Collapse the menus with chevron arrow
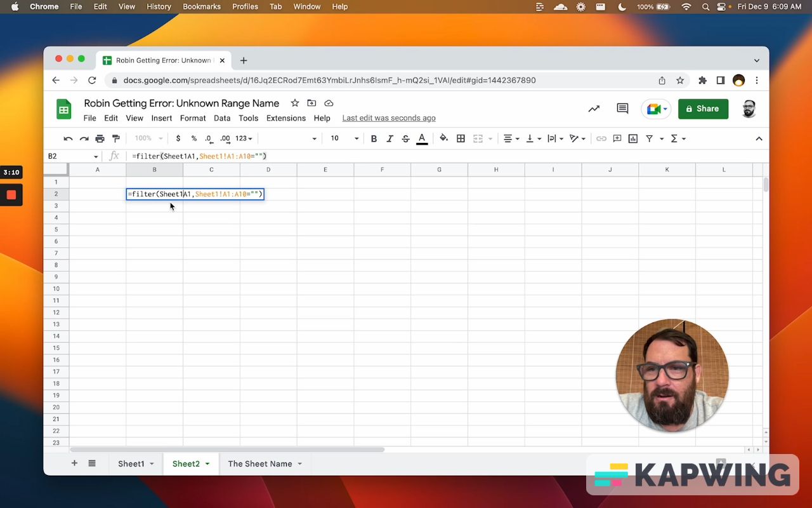This screenshot has height=508, width=812. tap(759, 138)
